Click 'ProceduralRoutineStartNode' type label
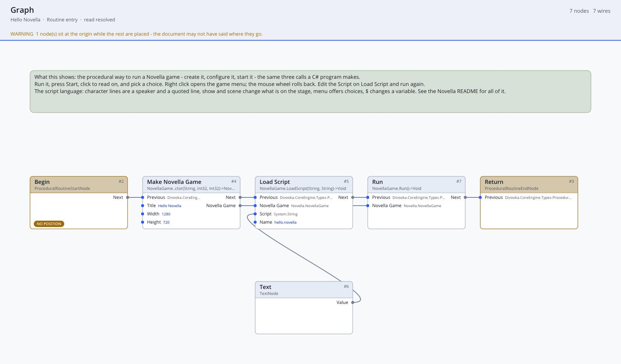 pos(62,188)
